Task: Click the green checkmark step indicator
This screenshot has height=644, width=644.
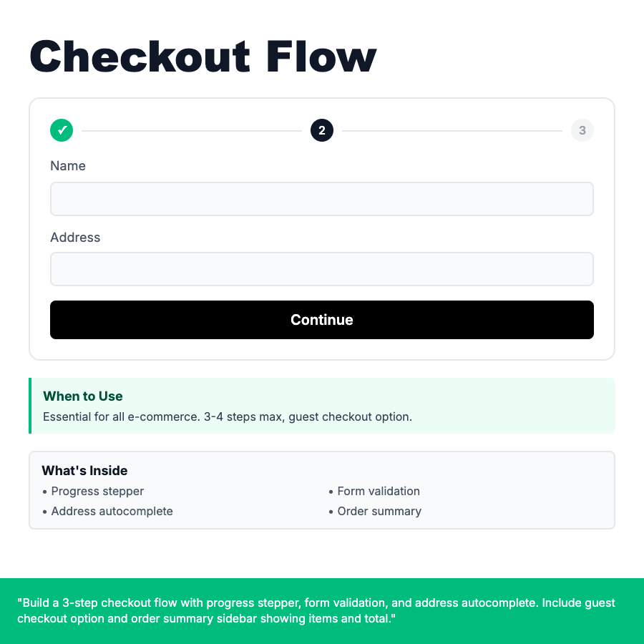Action: (62, 130)
